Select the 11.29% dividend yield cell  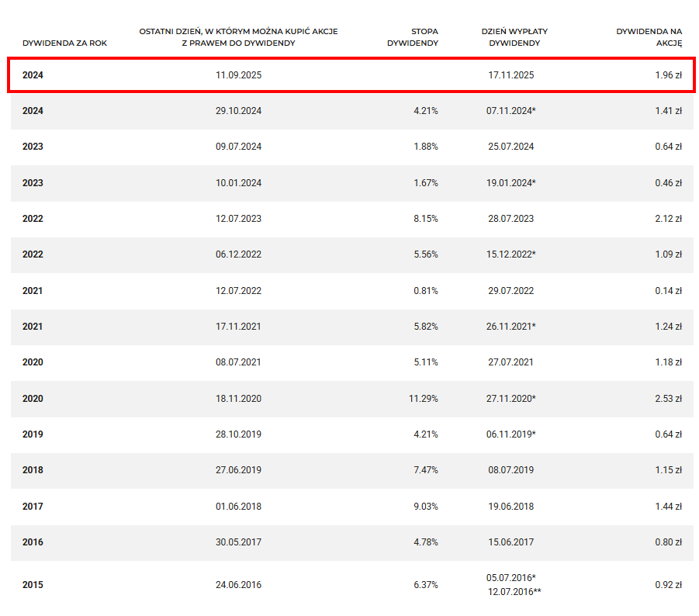423,399
